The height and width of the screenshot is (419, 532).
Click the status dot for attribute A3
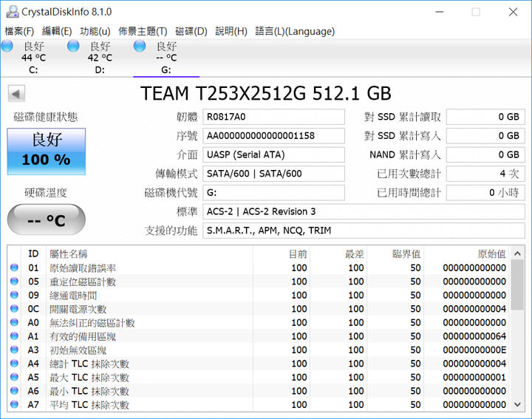coord(14,350)
